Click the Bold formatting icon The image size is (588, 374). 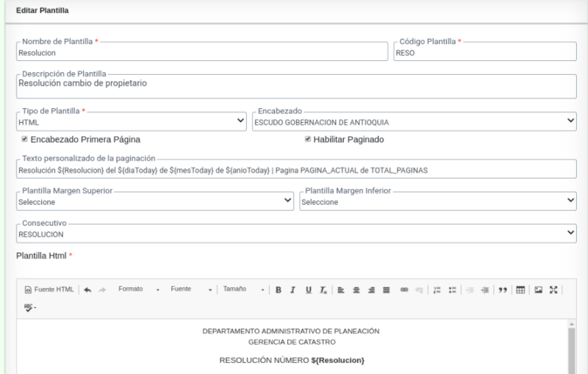(x=279, y=290)
